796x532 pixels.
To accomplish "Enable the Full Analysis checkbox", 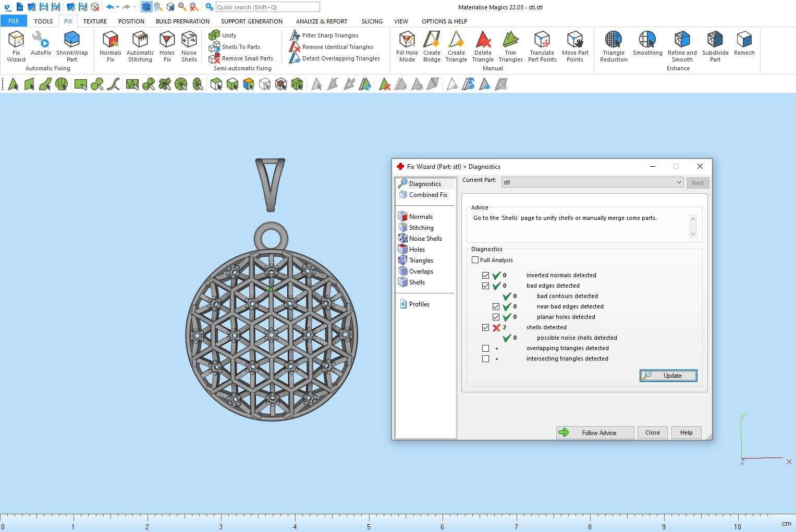I will (x=475, y=260).
